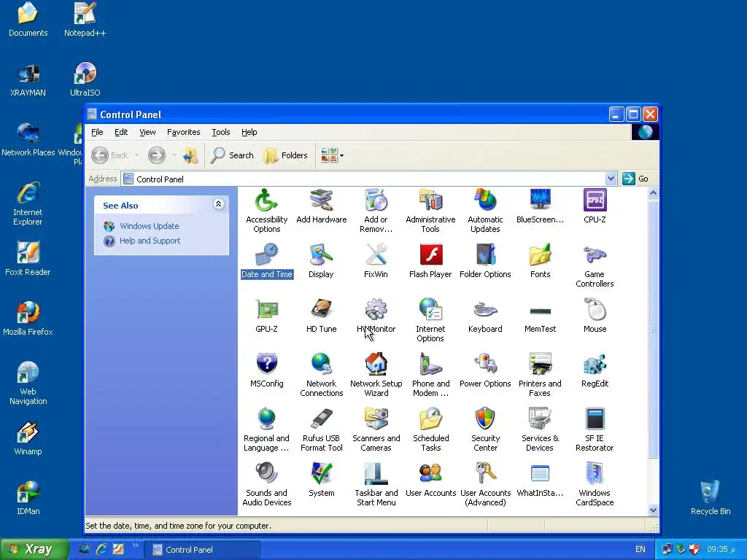This screenshot has width=747, height=560.
Task: Select the System icon
Action: [x=322, y=480]
